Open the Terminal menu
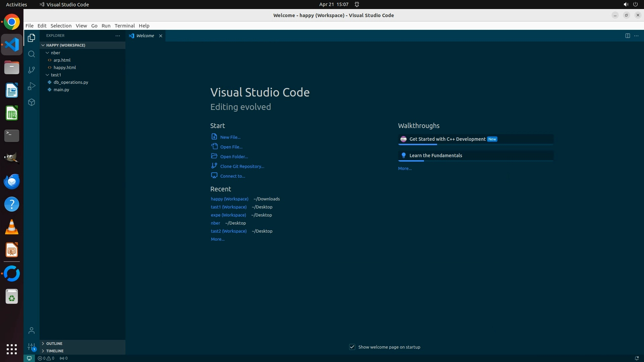The image size is (644, 362). [124, 26]
